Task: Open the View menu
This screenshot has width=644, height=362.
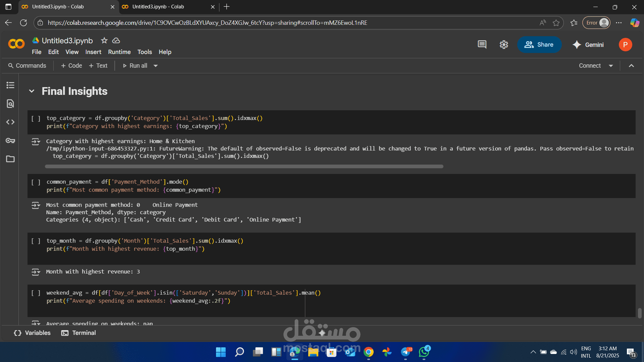Action: [x=72, y=52]
